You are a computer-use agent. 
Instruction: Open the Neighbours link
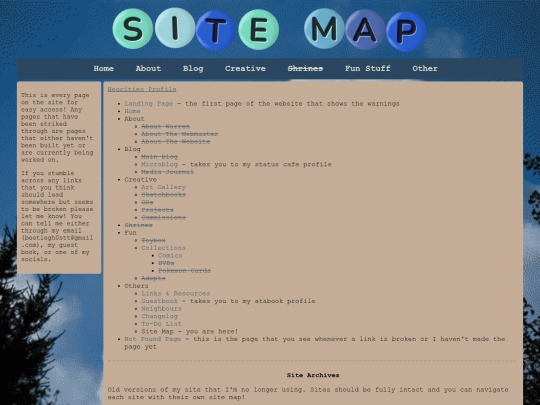162,309
